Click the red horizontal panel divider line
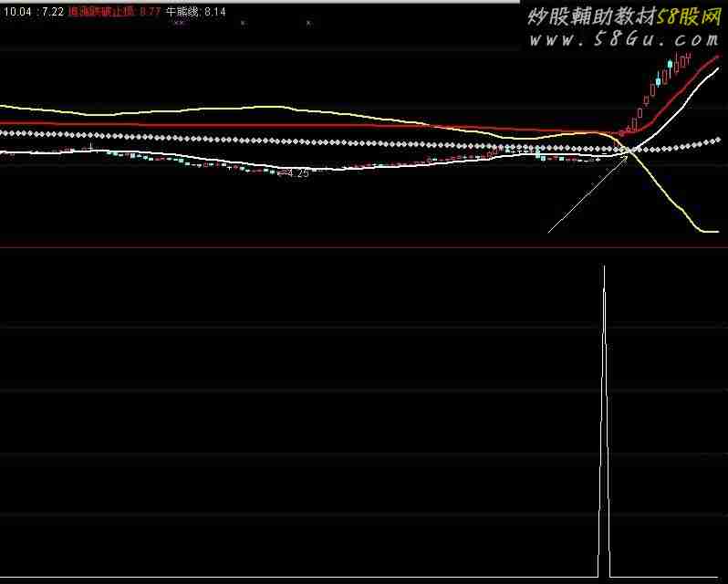Image resolution: width=728 pixels, height=584 pixels. pos(364,247)
